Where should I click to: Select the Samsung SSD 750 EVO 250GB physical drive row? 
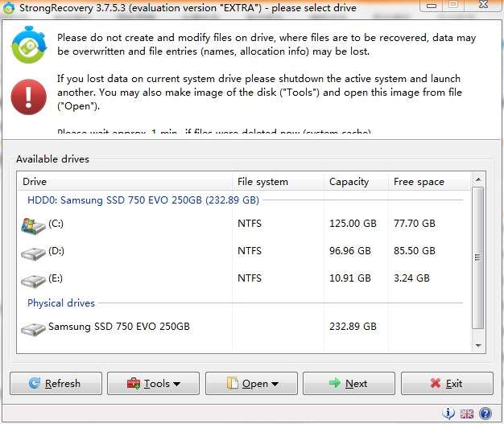tap(119, 327)
